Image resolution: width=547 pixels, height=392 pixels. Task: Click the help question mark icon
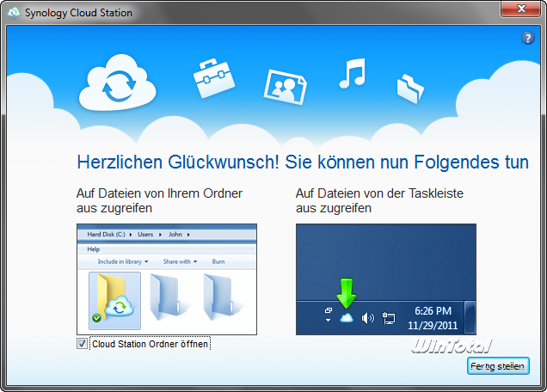pyautogui.click(x=527, y=38)
